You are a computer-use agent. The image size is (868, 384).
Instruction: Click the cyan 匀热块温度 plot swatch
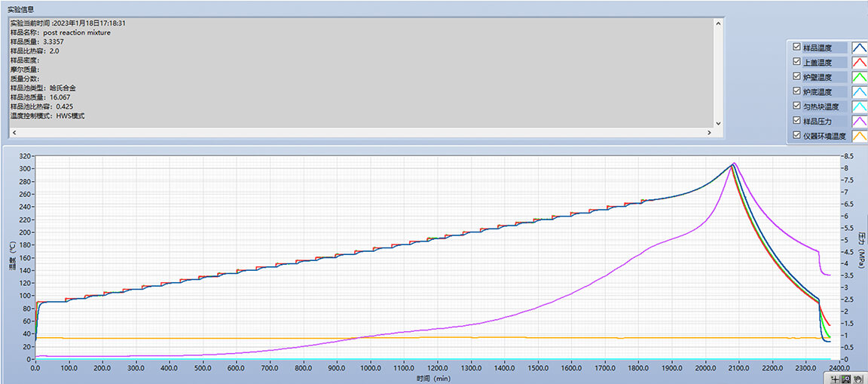pyautogui.click(x=859, y=106)
